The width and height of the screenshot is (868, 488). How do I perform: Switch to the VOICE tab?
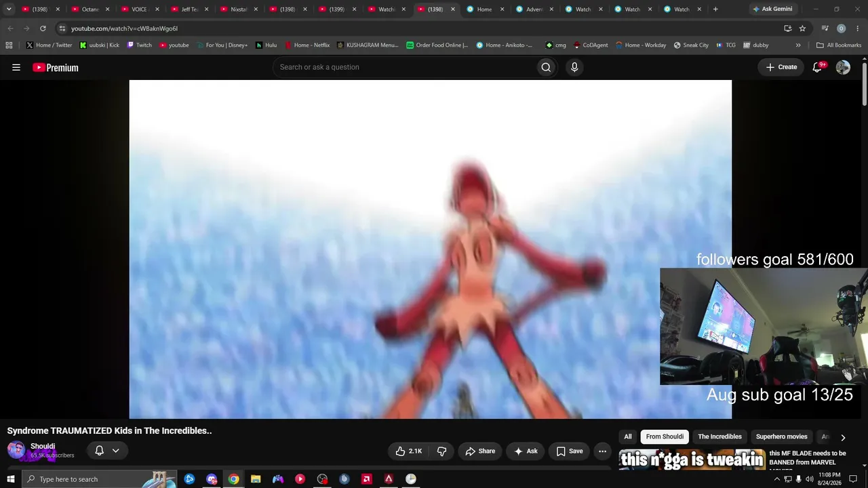pos(139,9)
